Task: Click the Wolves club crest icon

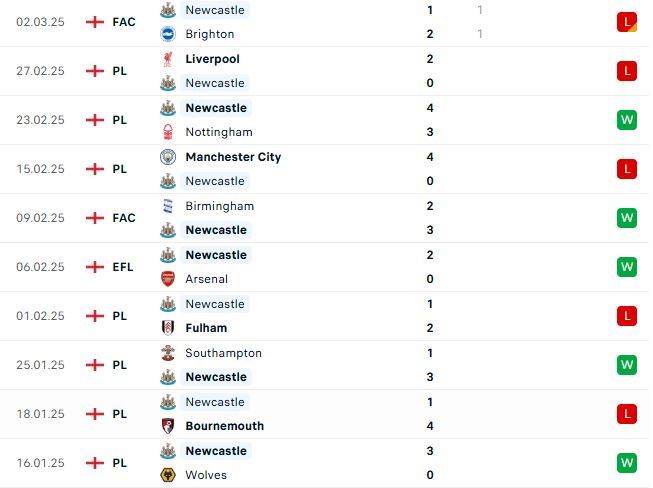Action: coord(168,475)
